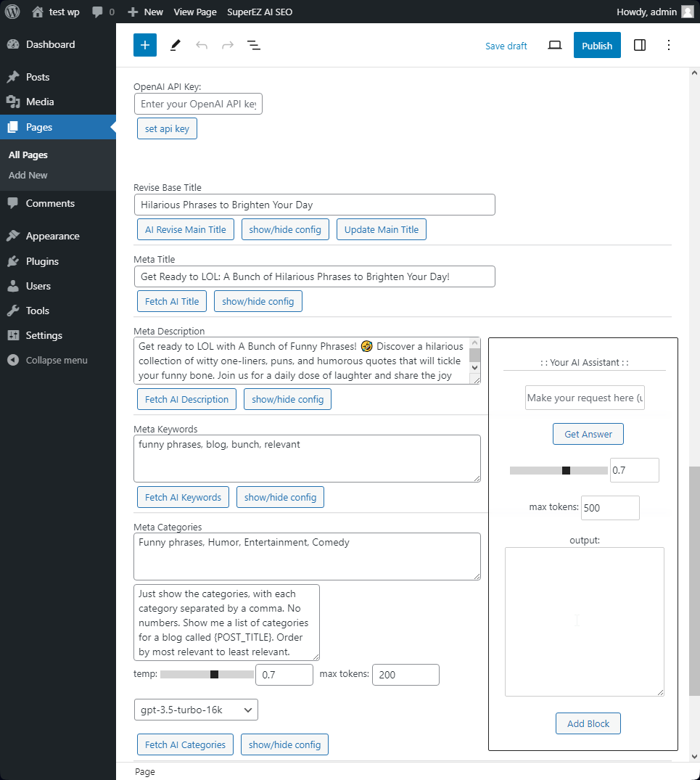Click the Appearance brush icon
700x780 pixels.
tap(13, 236)
